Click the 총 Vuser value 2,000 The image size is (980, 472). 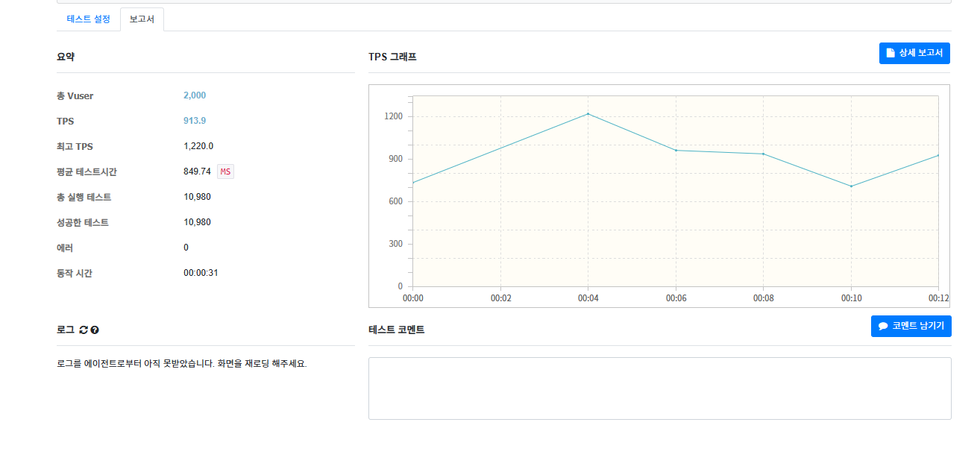coord(195,95)
